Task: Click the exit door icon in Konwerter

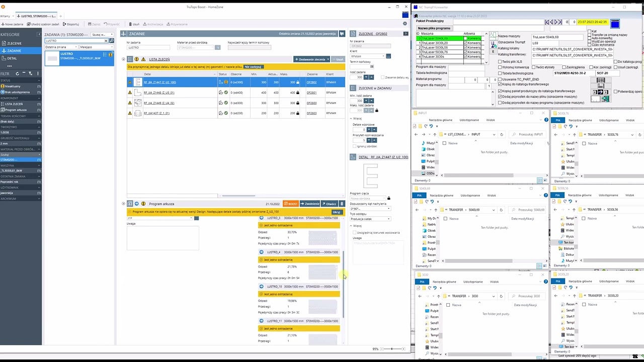Action: tap(605, 99)
